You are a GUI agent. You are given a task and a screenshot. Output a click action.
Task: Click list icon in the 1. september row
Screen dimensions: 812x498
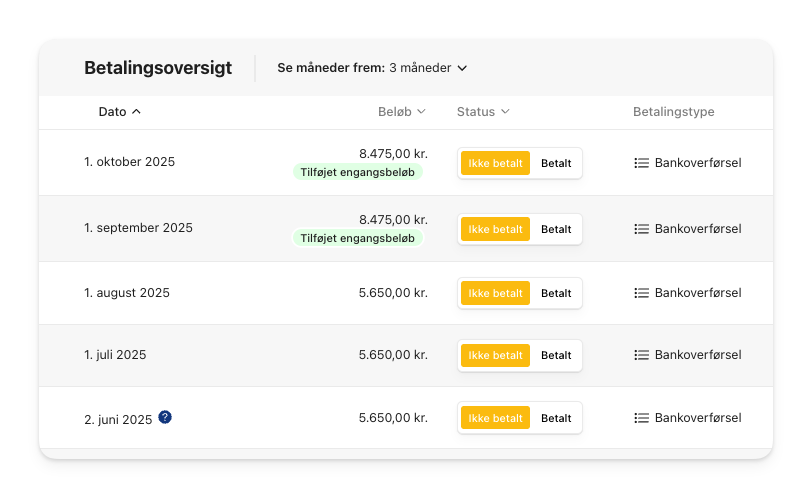click(642, 229)
